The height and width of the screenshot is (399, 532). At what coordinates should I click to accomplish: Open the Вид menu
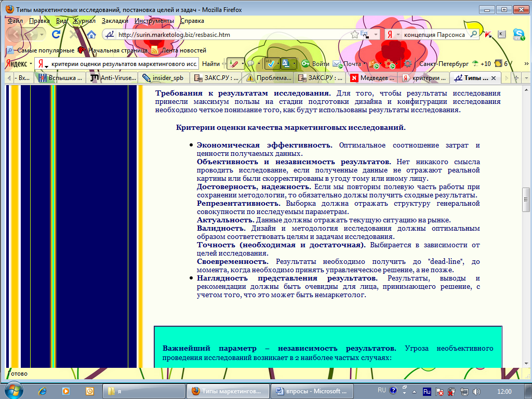point(61,21)
